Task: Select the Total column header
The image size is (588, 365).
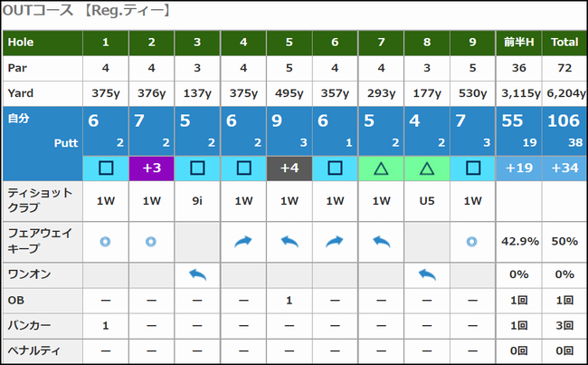Action: click(x=564, y=43)
